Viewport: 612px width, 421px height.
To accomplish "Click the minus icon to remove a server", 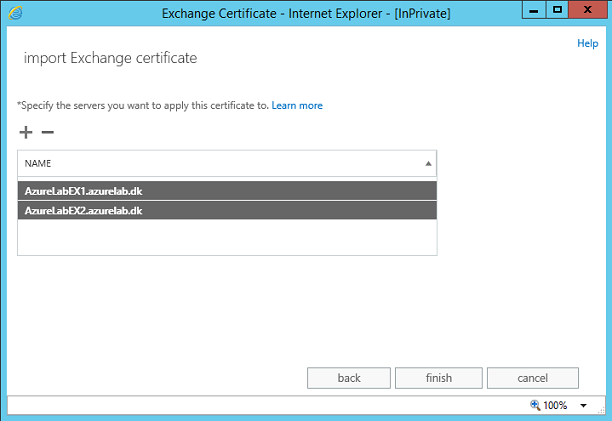I will [x=48, y=132].
